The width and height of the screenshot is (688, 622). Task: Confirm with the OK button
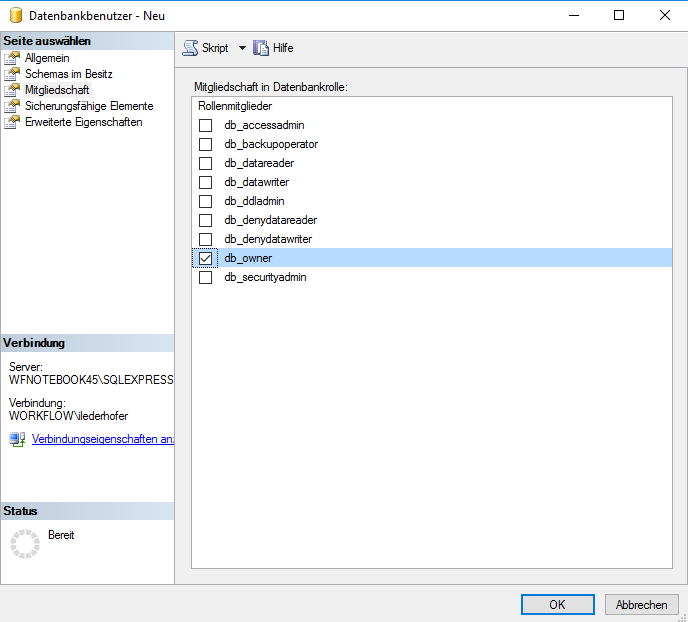pos(557,604)
